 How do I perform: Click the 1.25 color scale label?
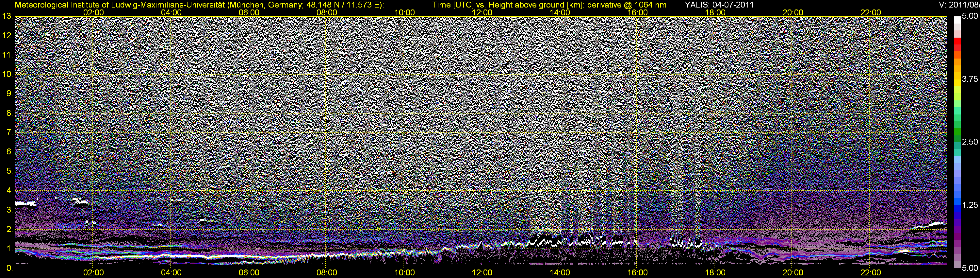coord(969,205)
